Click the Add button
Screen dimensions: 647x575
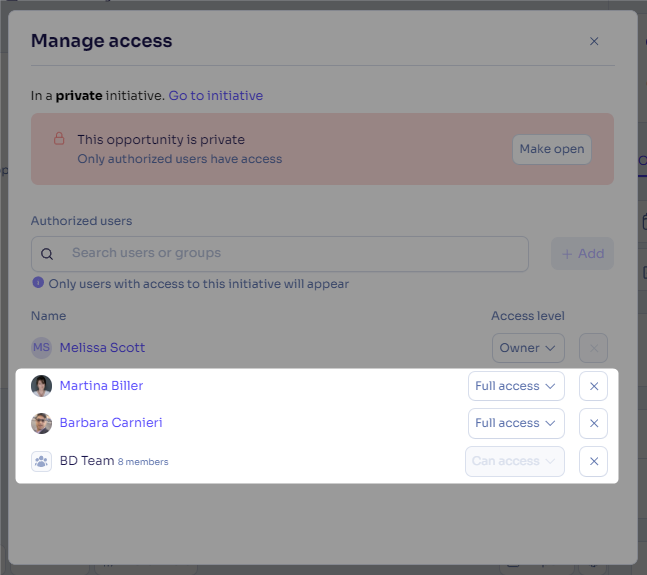point(582,254)
